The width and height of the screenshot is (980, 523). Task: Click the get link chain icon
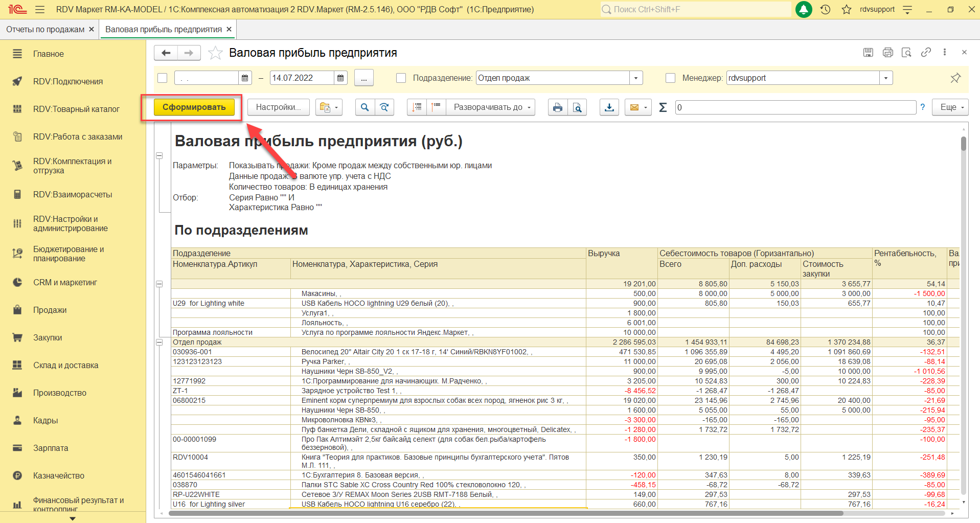tap(926, 53)
